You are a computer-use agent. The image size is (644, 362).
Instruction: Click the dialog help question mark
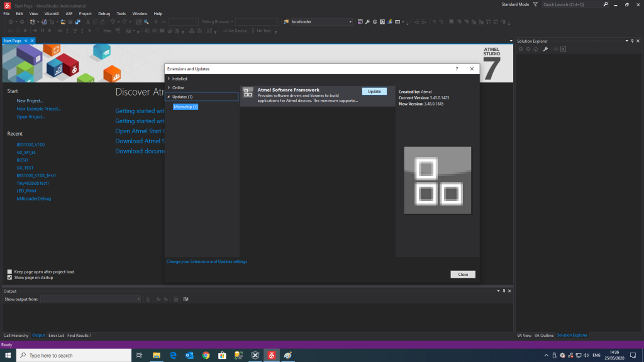[x=457, y=69]
